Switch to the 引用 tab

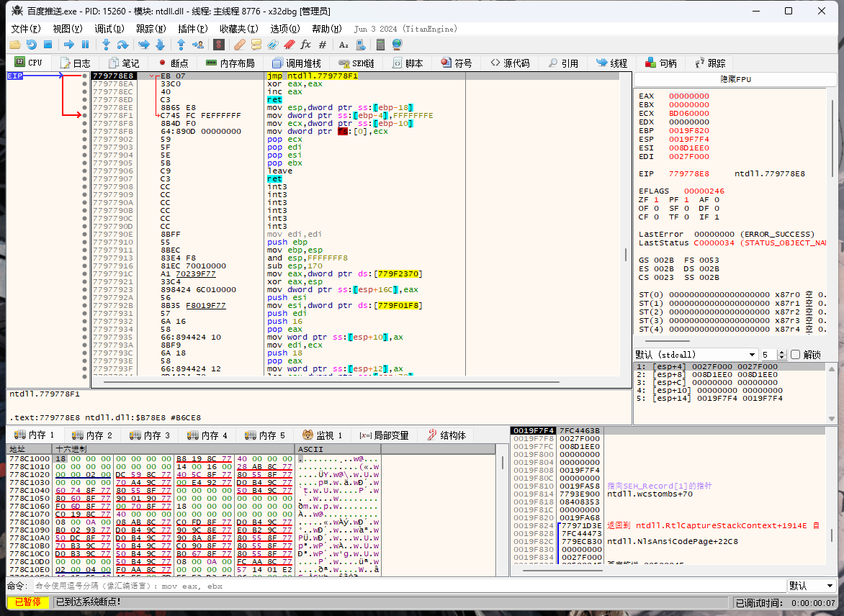tap(563, 63)
